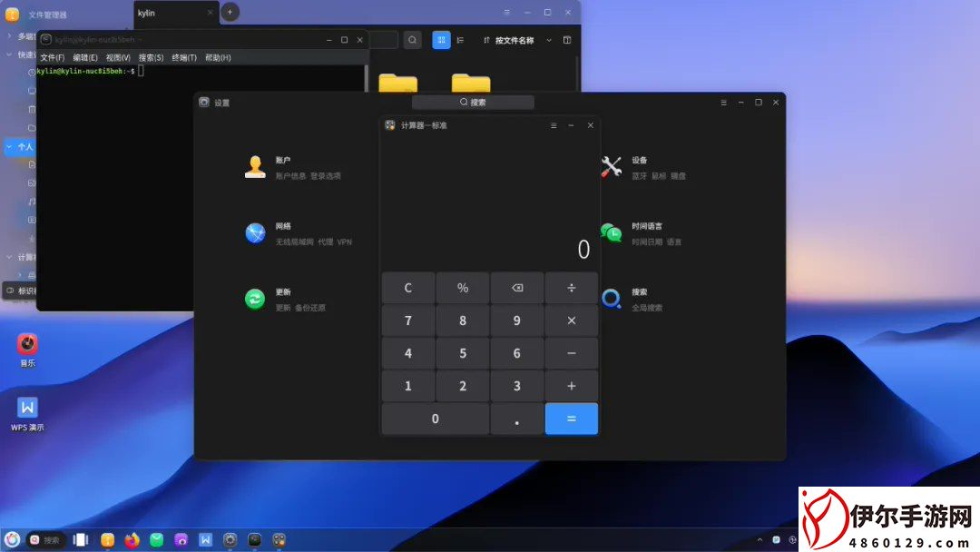Switch file manager to list view
Viewport: 980px width, 552px height.
click(461, 40)
